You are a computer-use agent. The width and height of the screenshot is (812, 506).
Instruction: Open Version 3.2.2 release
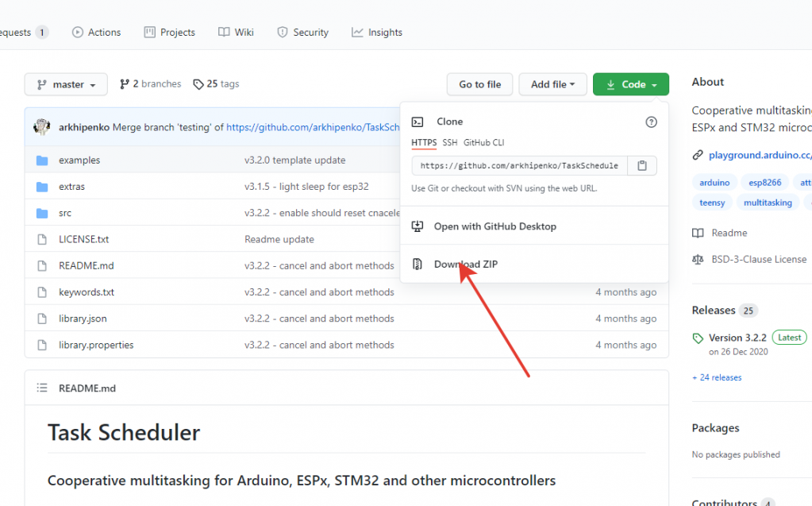[737, 338]
